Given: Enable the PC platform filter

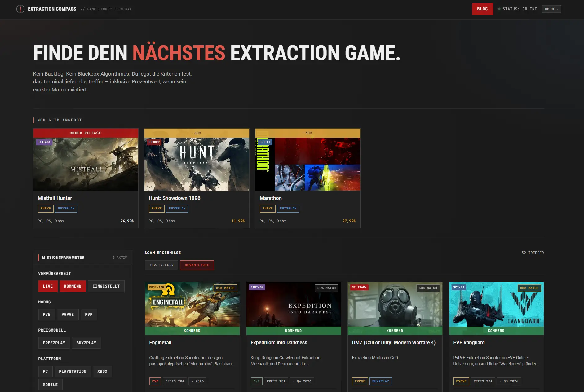Looking at the screenshot, I should pos(45,371).
